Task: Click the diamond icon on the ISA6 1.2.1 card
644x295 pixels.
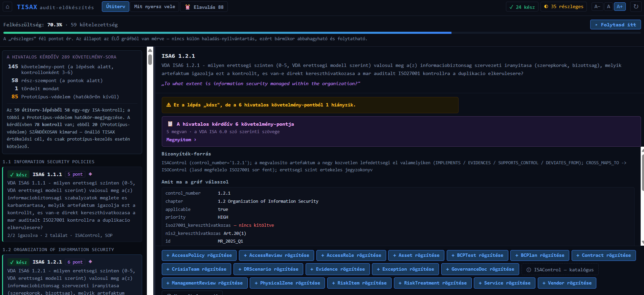Action: (x=90, y=262)
